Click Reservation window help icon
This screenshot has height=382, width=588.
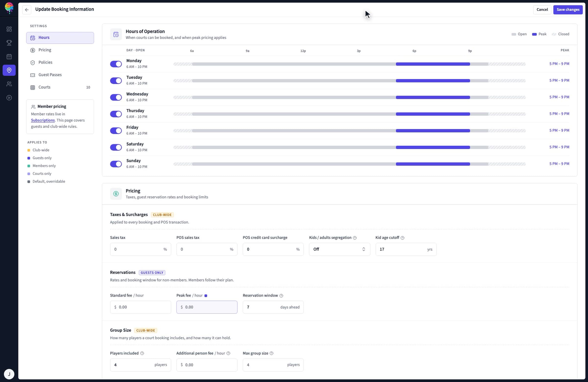click(x=281, y=296)
